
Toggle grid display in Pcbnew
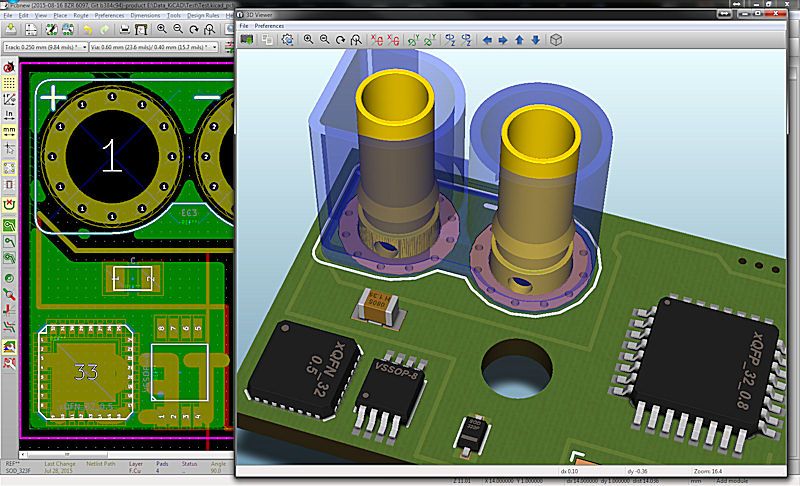pos(9,83)
